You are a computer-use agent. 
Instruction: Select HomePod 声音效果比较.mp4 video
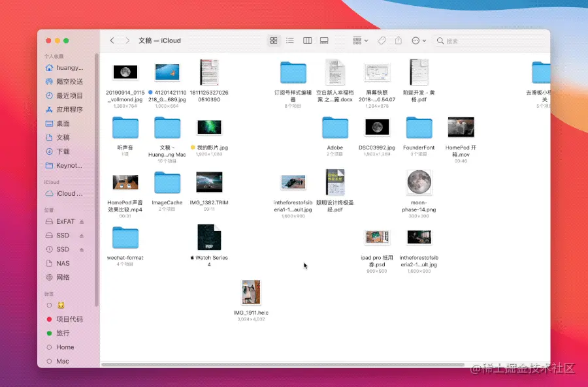point(125,182)
